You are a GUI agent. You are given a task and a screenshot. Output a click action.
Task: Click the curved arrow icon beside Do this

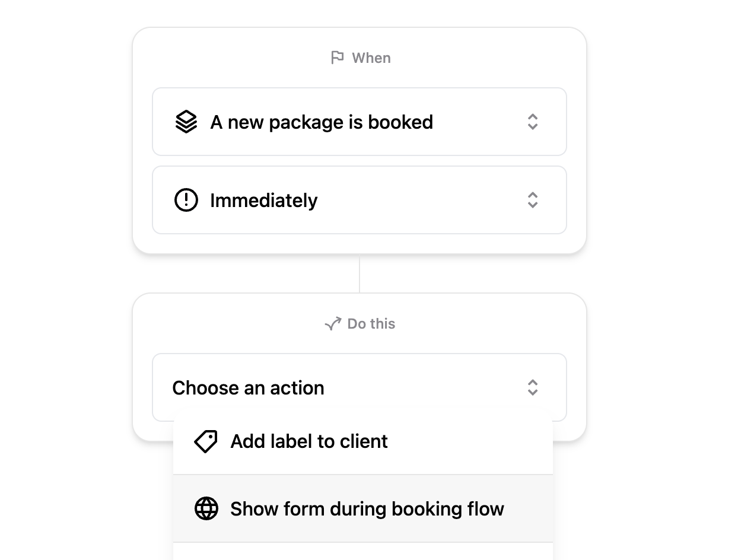[x=333, y=323]
